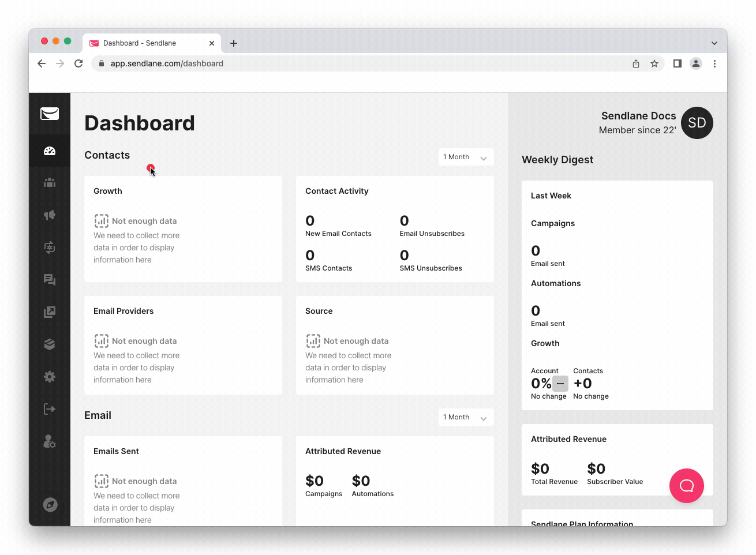Click the +0 Contacts growth value

[583, 384]
